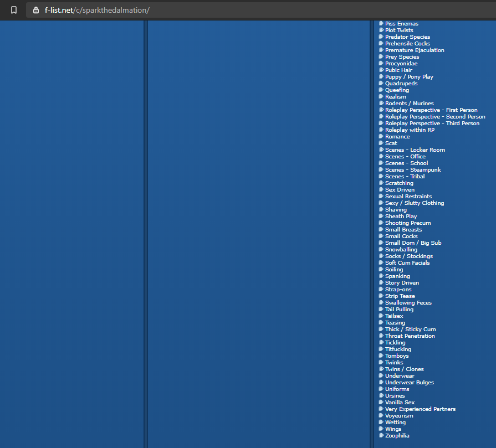Click the marker icon beside Ursines
This screenshot has height=448, width=496.
click(x=381, y=395)
